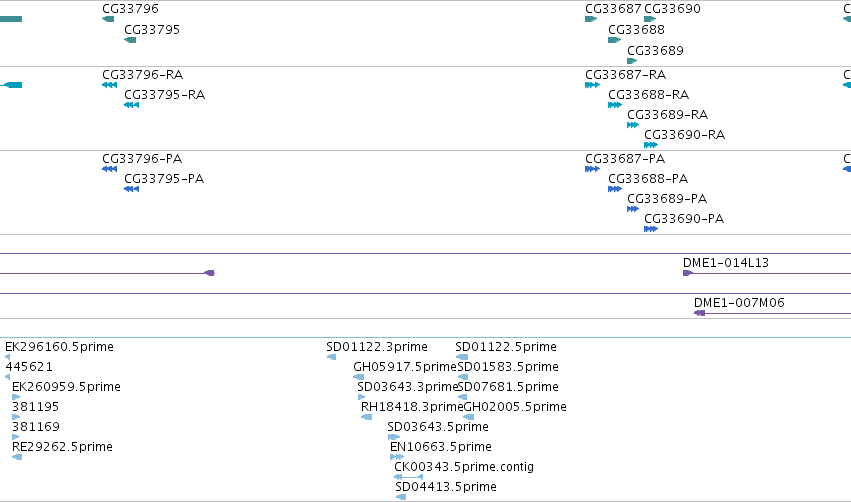Click the DME1-007M06 BAC clone arrow
This screenshot has height=502, width=851.
point(700,313)
